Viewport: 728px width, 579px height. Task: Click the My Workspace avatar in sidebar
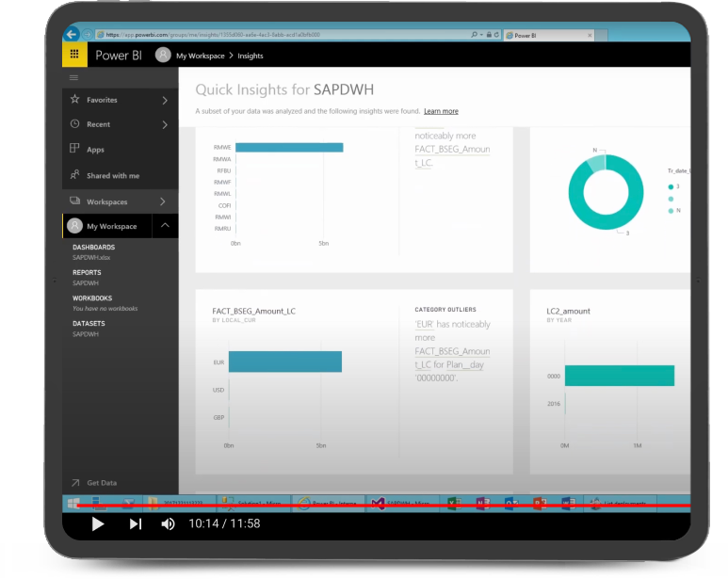(74, 226)
